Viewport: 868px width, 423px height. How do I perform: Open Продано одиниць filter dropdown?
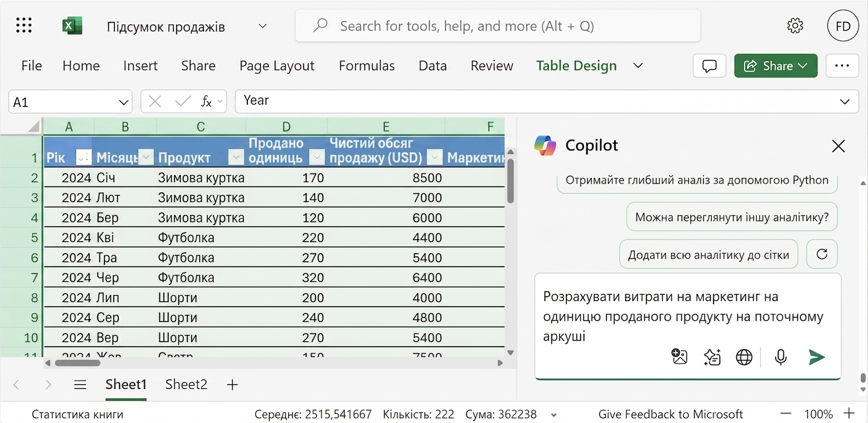[317, 157]
